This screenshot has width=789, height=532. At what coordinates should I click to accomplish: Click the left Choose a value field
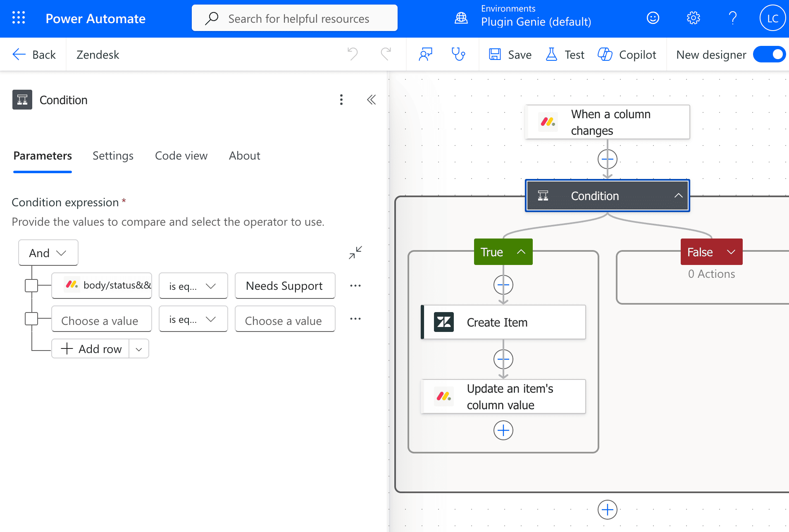click(x=101, y=319)
